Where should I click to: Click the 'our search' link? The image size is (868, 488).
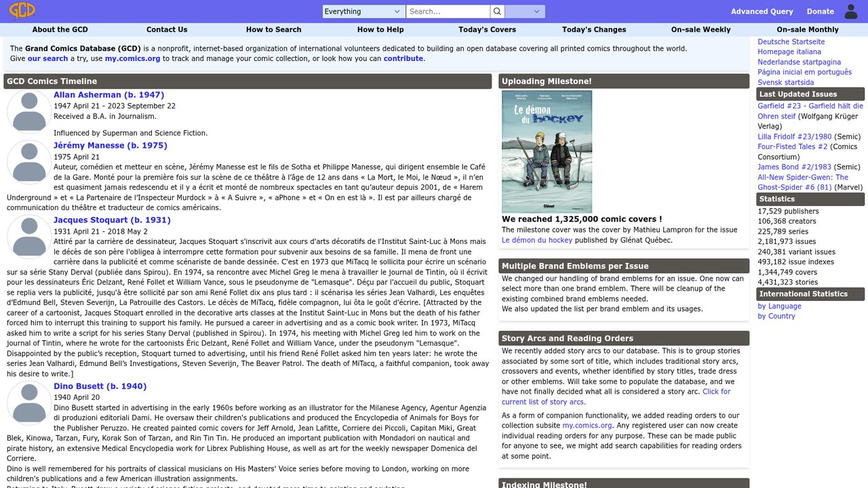[47, 59]
